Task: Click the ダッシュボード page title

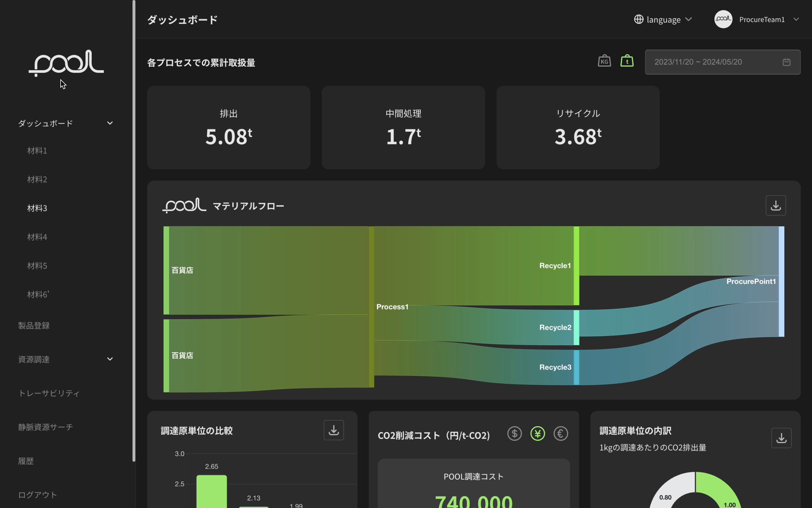Action: [x=182, y=20]
